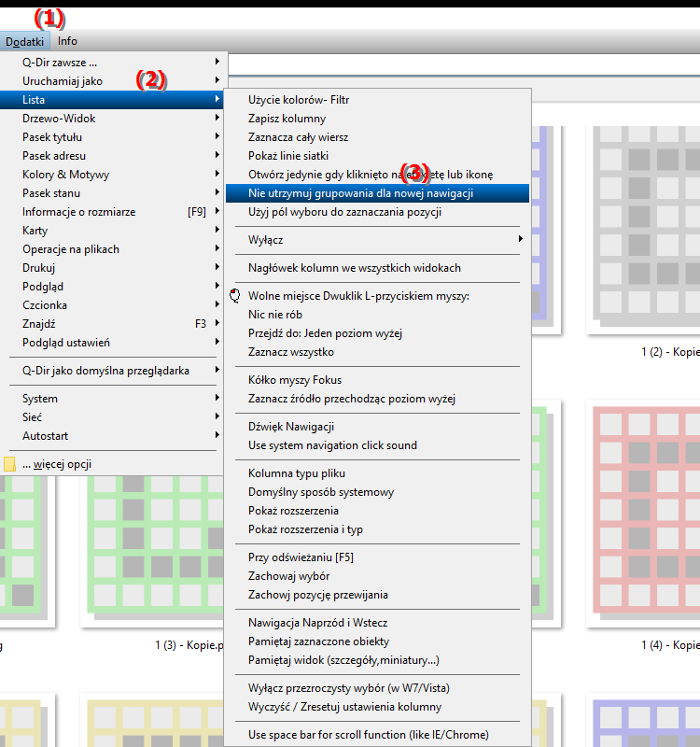Click the 1 (4) - Kopie file name
The height and width of the screenshot is (747, 700).
click(670, 645)
